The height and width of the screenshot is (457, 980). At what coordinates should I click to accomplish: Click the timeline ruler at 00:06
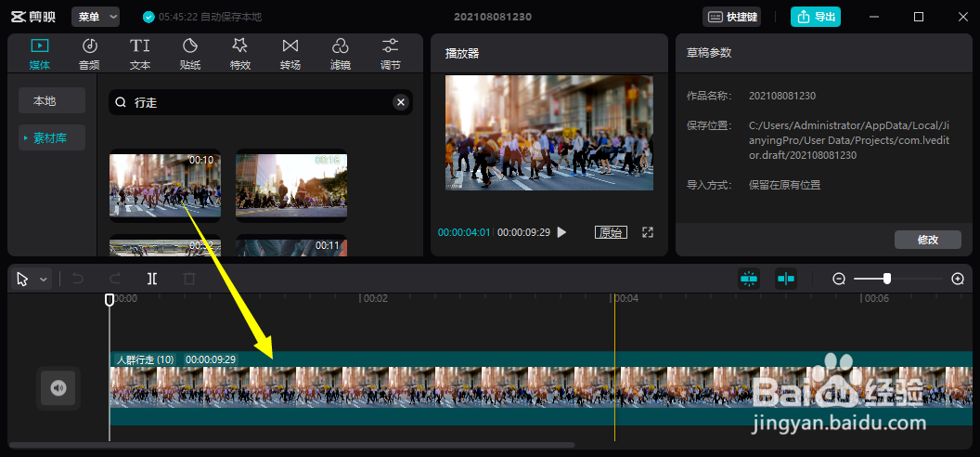click(x=876, y=299)
